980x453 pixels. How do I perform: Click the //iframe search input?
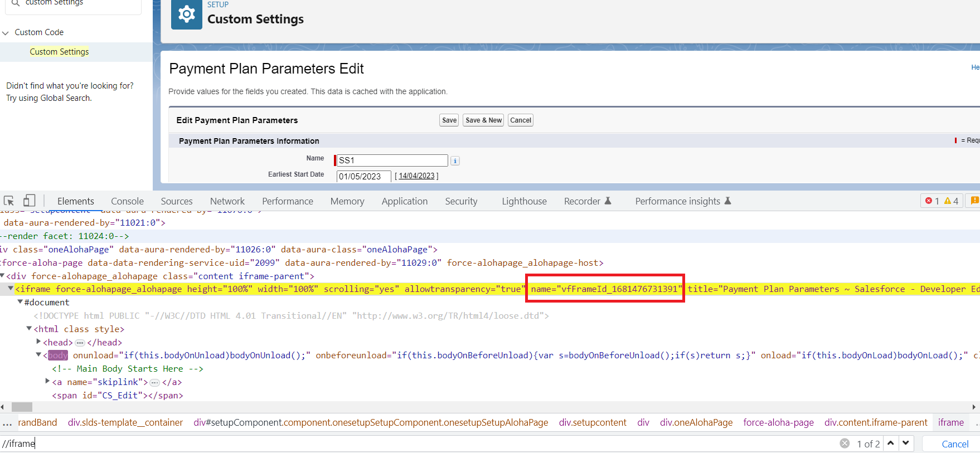[x=418, y=444]
